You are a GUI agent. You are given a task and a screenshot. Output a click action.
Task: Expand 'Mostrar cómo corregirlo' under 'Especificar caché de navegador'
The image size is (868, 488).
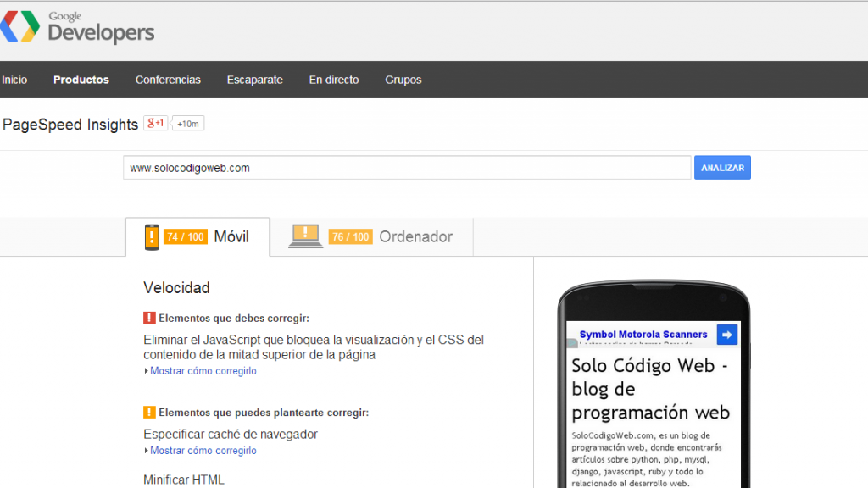pos(203,451)
